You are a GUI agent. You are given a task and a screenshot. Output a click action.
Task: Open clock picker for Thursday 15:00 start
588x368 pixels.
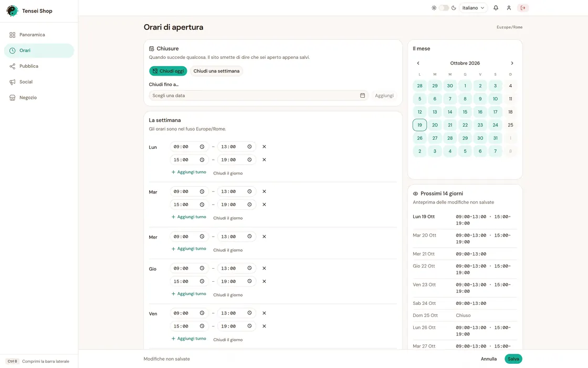(202, 281)
